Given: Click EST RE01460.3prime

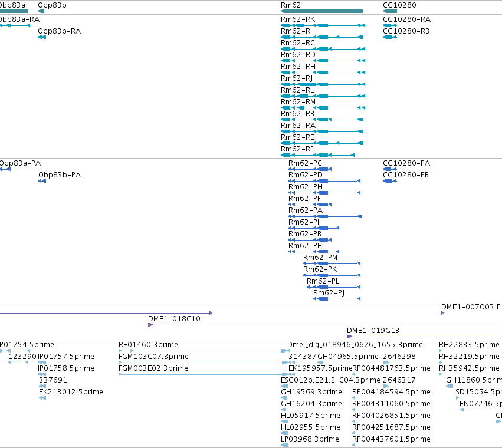Looking at the screenshot, I should [x=204, y=351].
